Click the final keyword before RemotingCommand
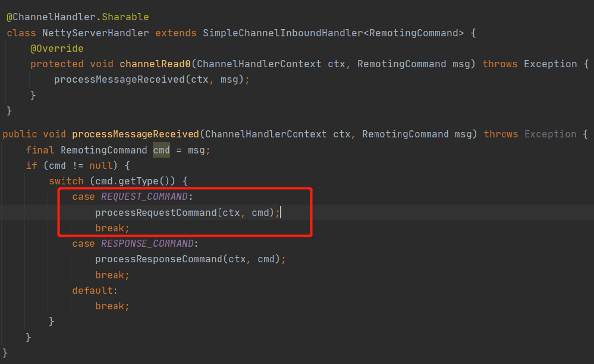The image size is (594, 364). tap(40, 150)
